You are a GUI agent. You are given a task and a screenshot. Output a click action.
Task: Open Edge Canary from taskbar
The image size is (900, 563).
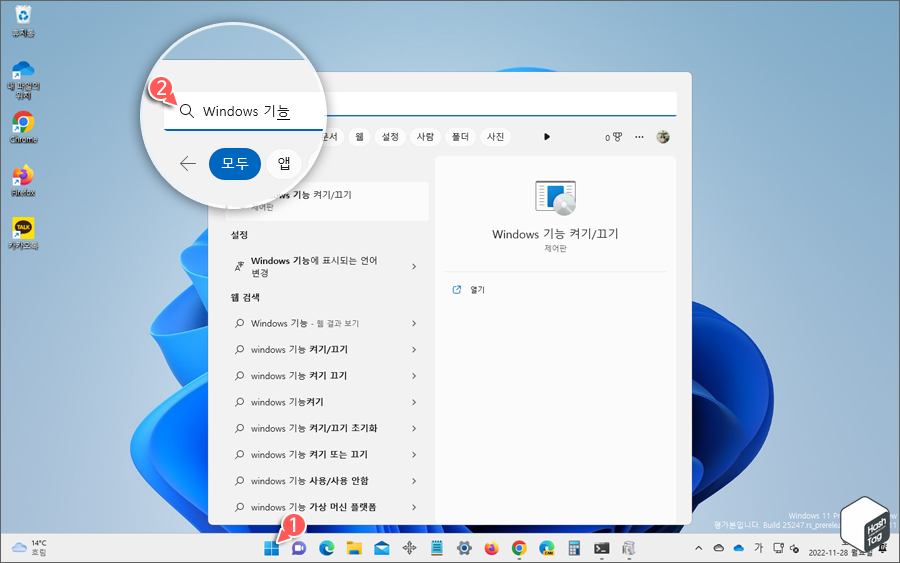coord(546,549)
